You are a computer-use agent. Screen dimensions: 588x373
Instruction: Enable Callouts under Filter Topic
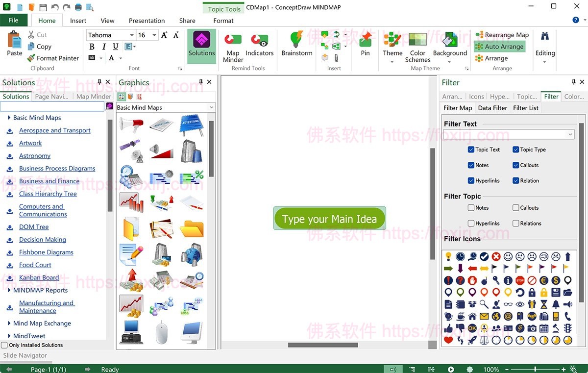click(515, 208)
